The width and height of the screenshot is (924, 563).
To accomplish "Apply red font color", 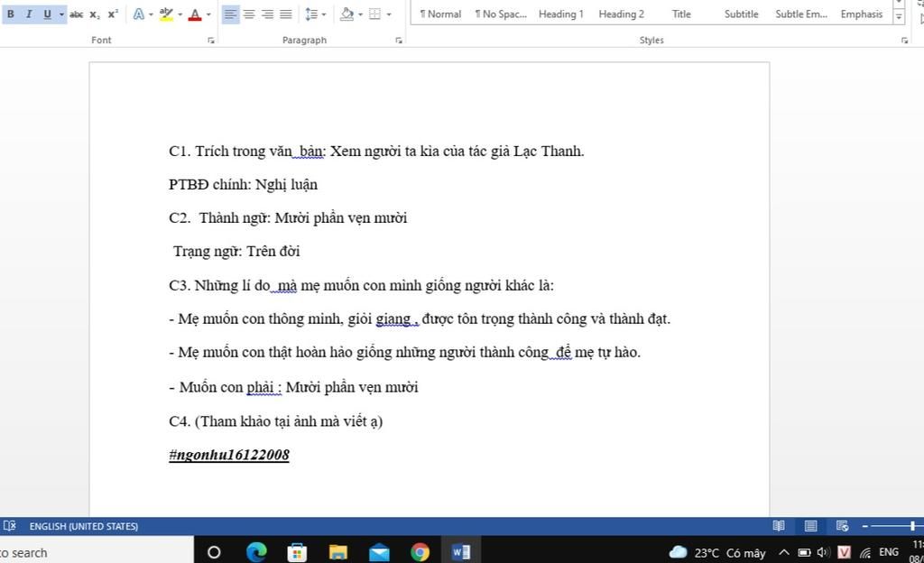I will [195, 14].
